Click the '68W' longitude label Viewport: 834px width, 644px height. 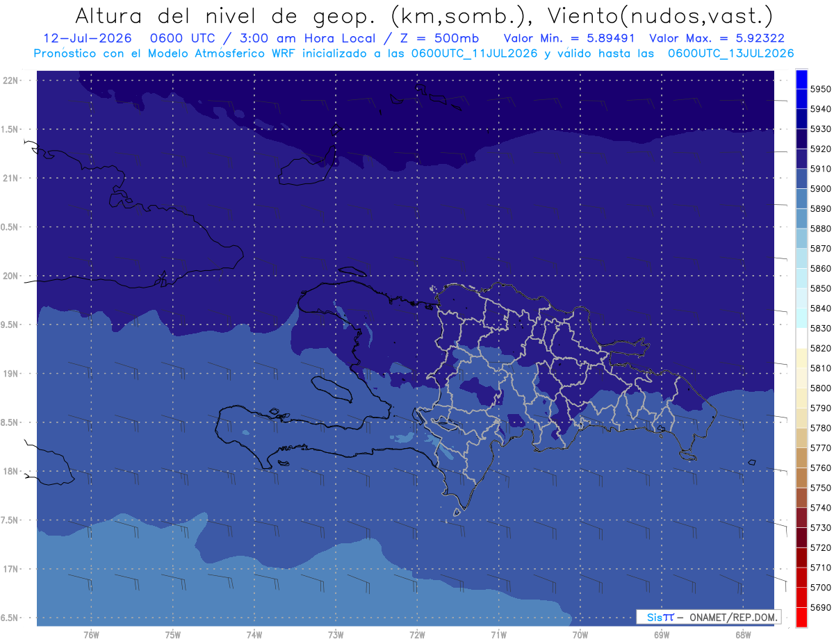[x=743, y=635]
